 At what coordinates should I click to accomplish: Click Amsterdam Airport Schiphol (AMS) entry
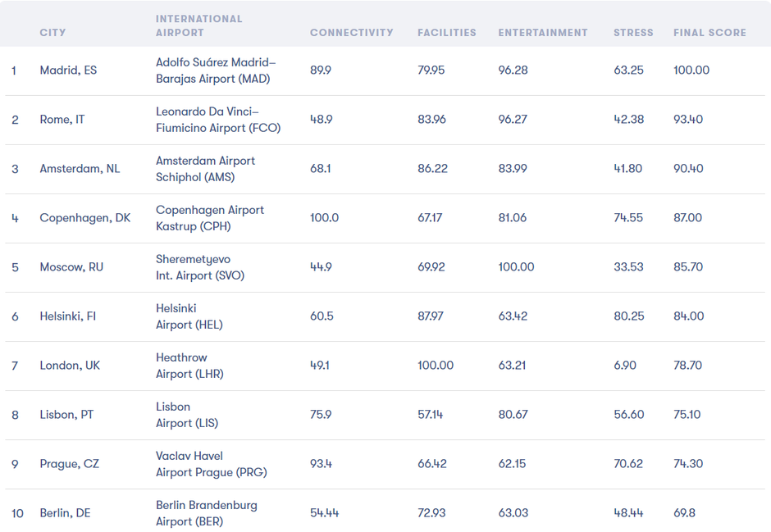point(205,169)
